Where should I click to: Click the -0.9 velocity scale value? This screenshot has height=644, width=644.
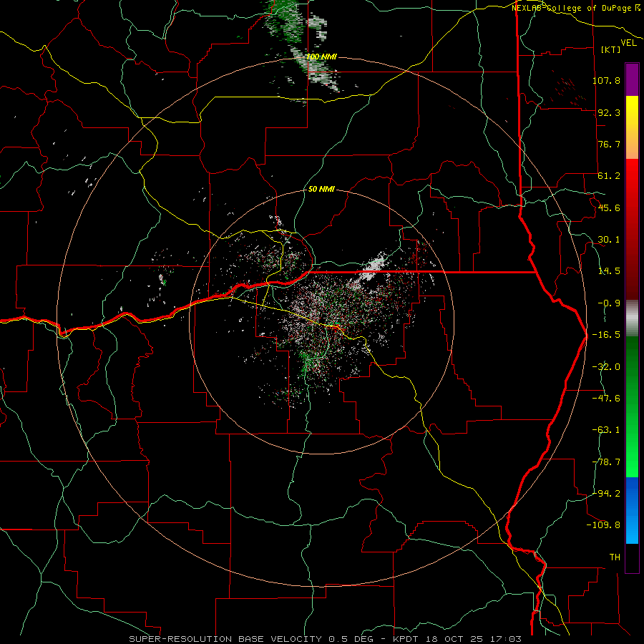(x=609, y=303)
